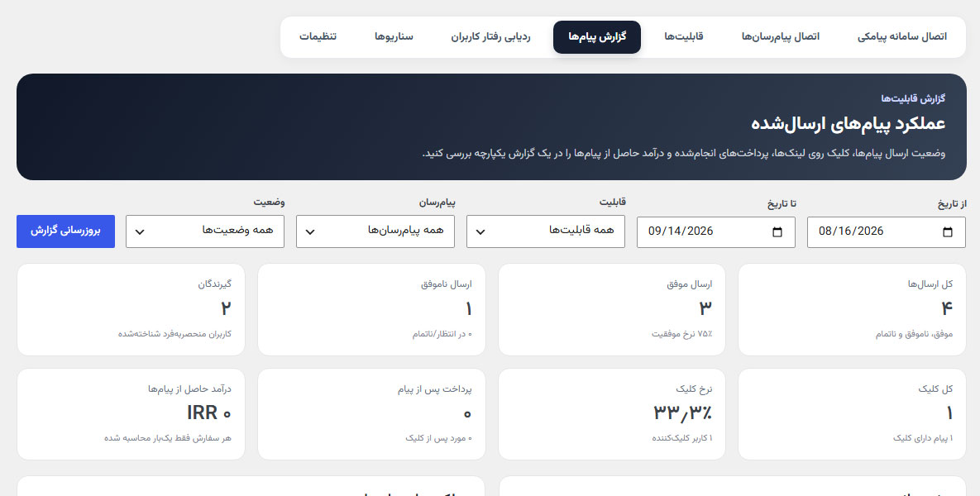Click the پرداخت پس از پیام card
This screenshot has width=980, height=496.
click(x=371, y=414)
